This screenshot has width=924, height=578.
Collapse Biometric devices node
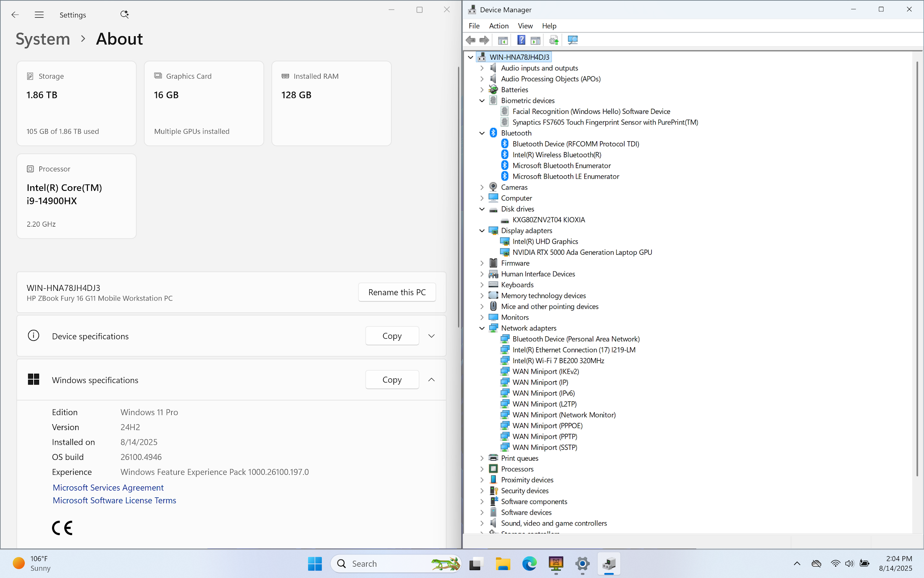(x=482, y=100)
